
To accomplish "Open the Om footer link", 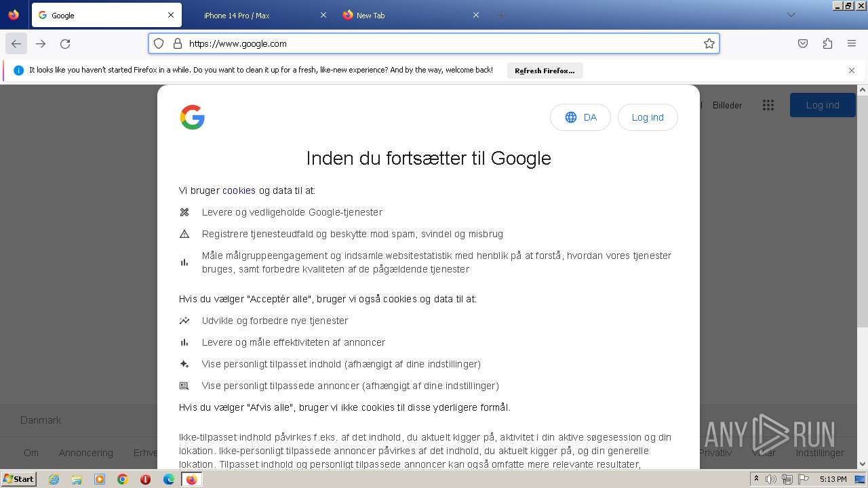I will click(31, 453).
